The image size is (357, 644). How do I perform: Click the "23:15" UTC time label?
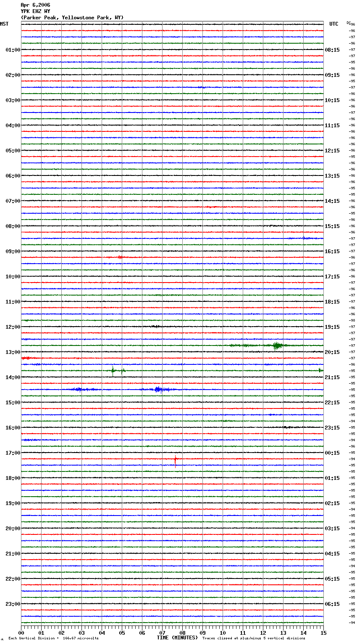tap(332, 428)
